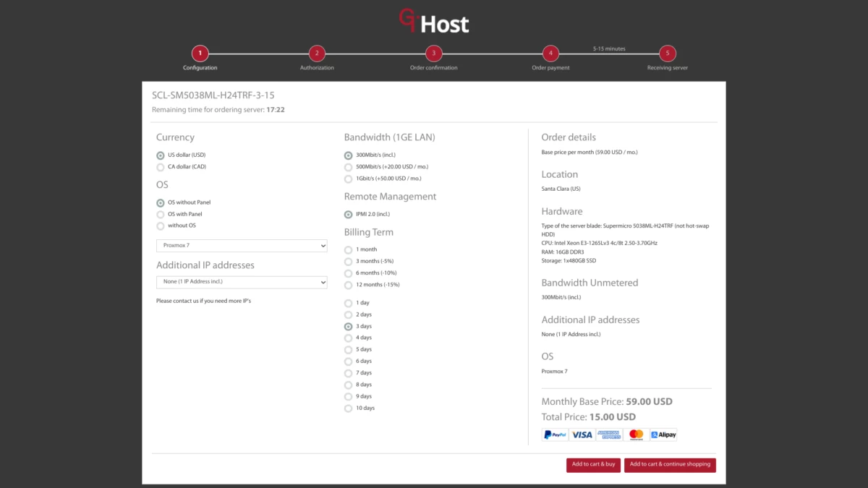Click Add to cart & continue shopping

pos(670,465)
